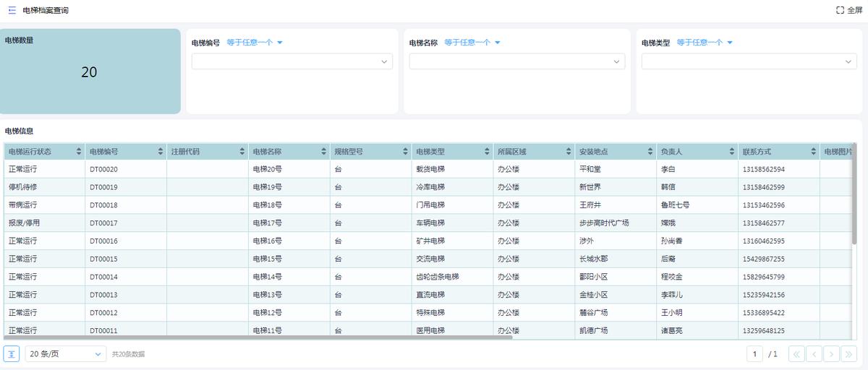Click status 停机待修 in the table
The height and width of the screenshot is (370, 868).
pyautogui.click(x=22, y=187)
